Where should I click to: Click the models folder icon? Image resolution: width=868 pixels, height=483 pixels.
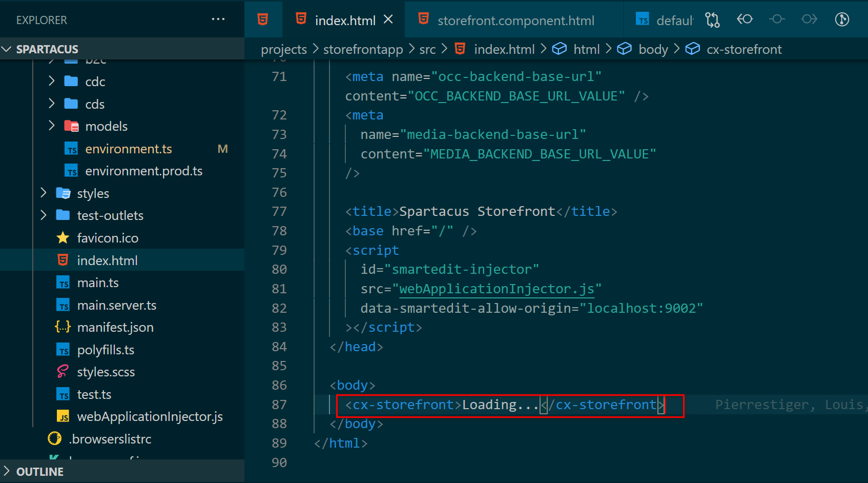click(71, 126)
